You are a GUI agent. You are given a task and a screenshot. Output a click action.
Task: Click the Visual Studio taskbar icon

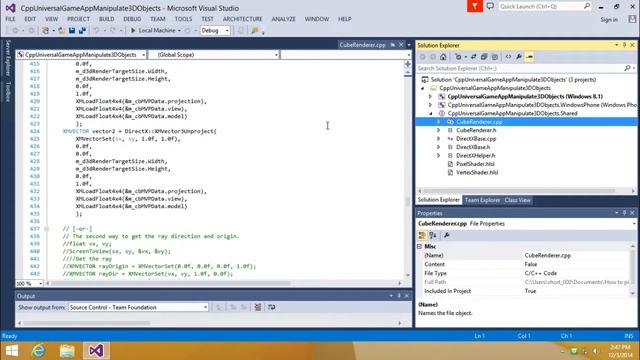tap(96, 351)
